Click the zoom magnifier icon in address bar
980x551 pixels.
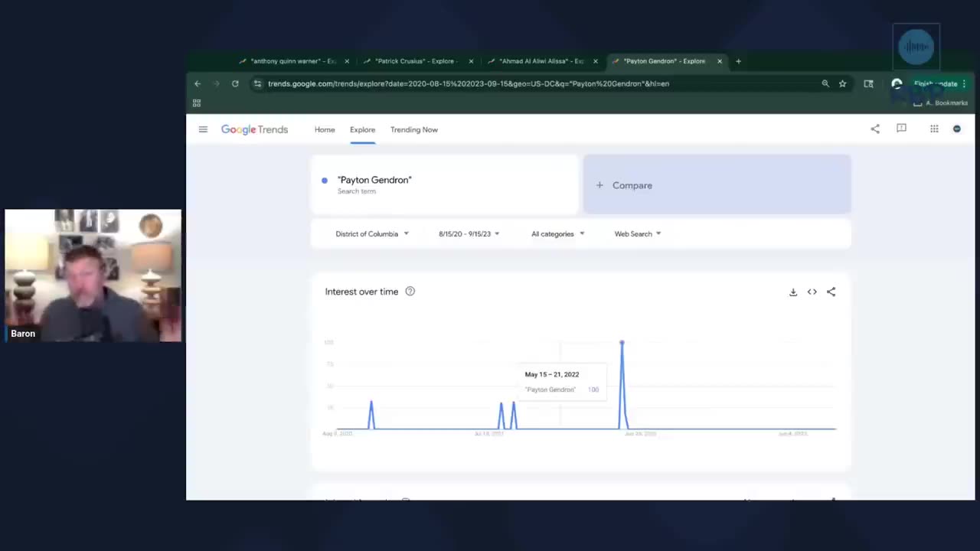(825, 83)
